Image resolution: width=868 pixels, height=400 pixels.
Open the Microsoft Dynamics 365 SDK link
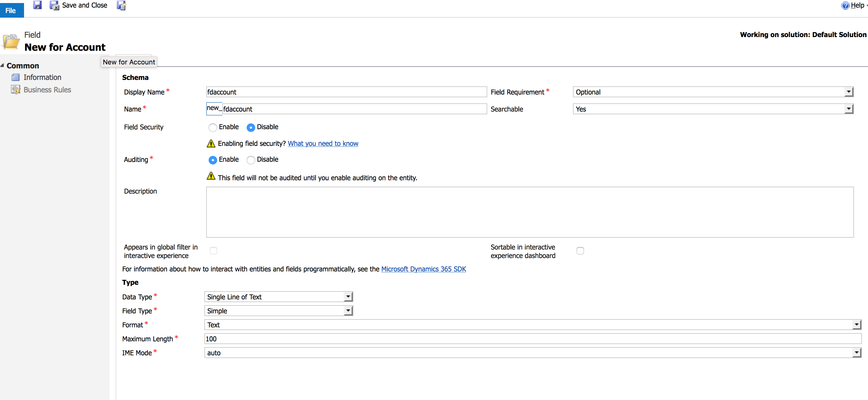423,269
